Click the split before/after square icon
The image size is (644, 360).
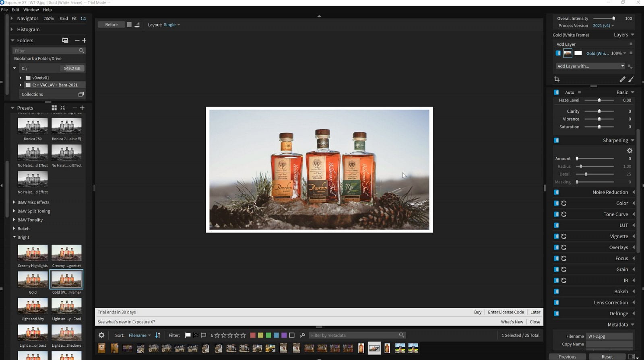click(x=129, y=25)
